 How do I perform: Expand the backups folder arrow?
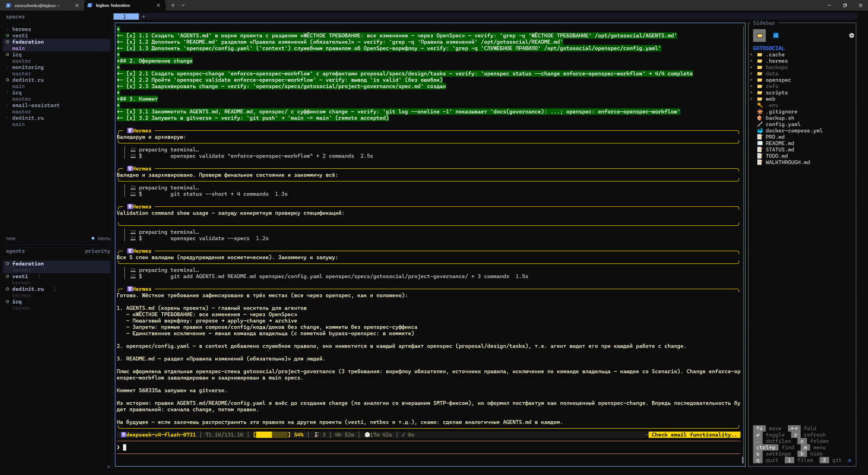click(x=752, y=67)
